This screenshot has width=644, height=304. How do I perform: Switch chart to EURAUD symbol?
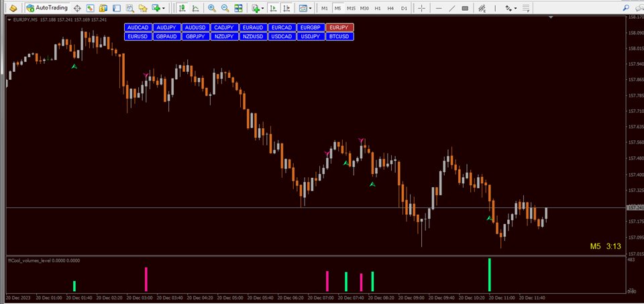click(x=253, y=28)
